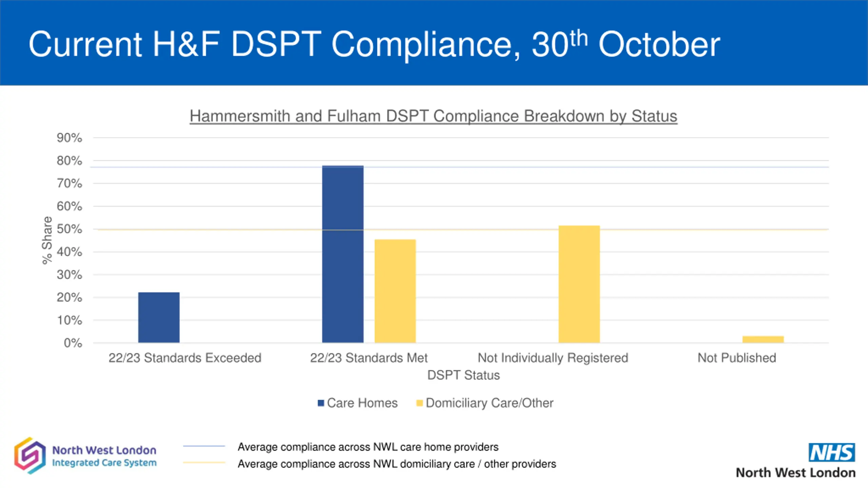Click the 22/23 Standards Exceeded category label
The height and width of the screenshot is (488, 868).
pyautogui.click(x=185, y=358)
